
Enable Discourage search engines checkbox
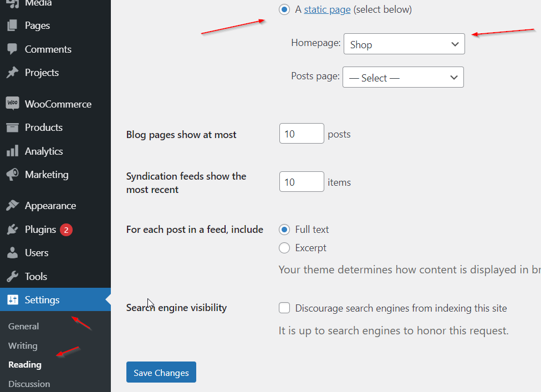pyautogui.click(x=284, y=308)
